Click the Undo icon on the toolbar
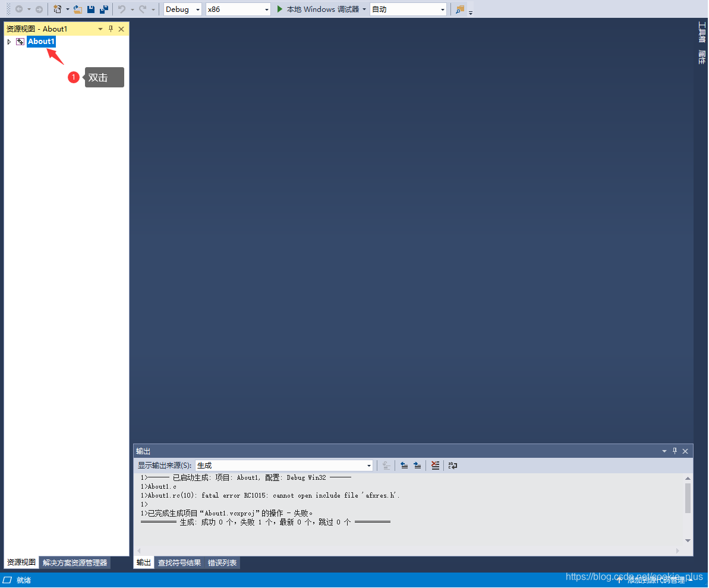 pyautogui.click(x=123, y=9)
